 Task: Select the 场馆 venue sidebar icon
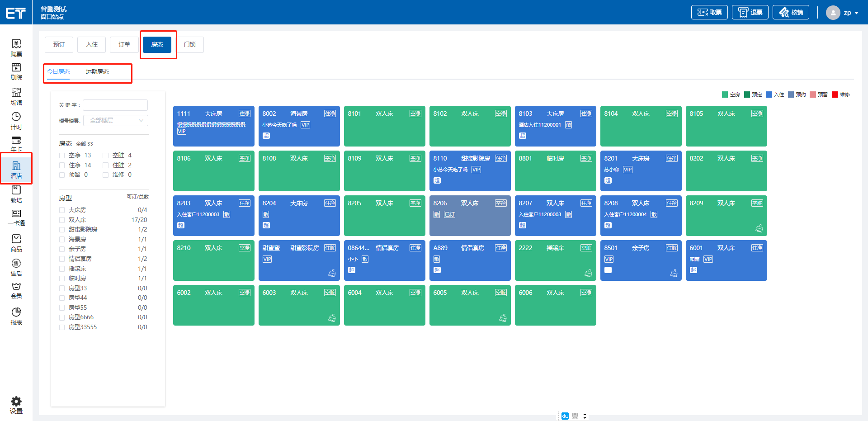click(x=16, y=96)
